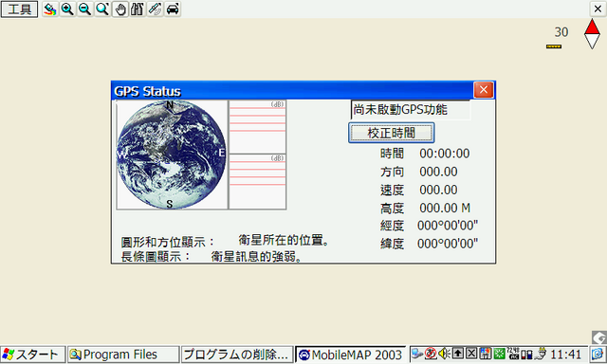
Task: Close the GPS Status dialog
Action: click(x=483, y=90)
